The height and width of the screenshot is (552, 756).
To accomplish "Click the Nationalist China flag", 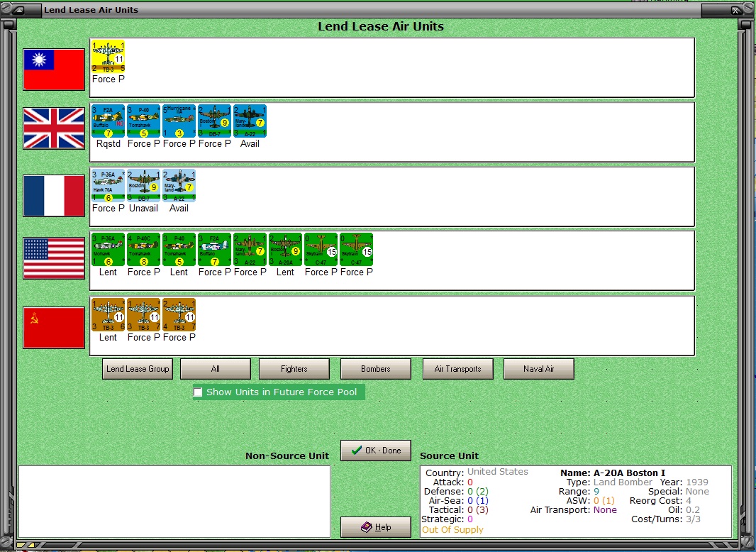I will click(x=54, y=69).
